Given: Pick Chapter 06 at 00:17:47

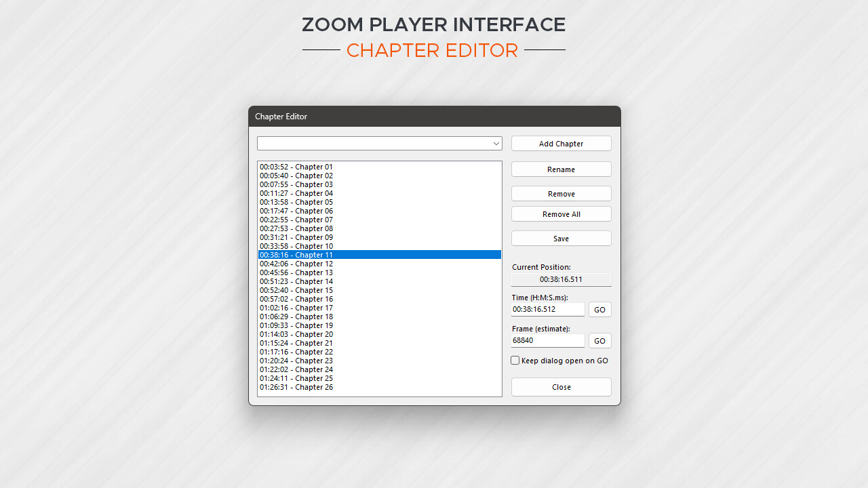Looking at the screenshot, I should [x=296, y=211].
